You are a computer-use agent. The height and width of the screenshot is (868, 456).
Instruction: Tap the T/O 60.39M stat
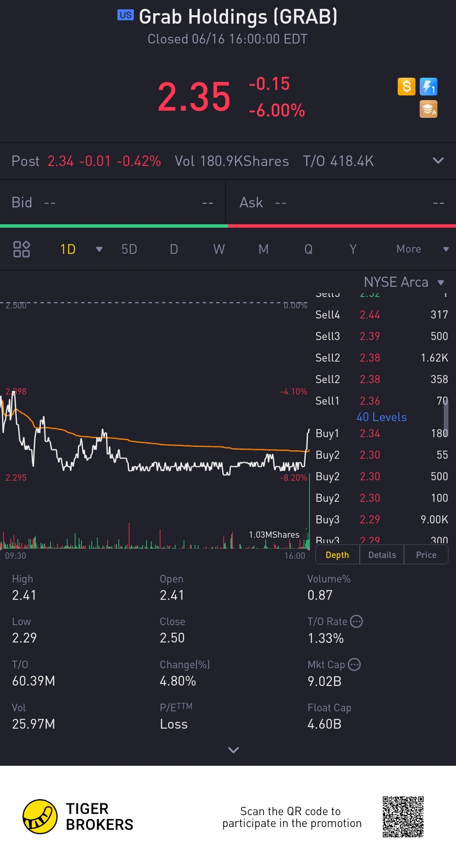click(33, 673)
